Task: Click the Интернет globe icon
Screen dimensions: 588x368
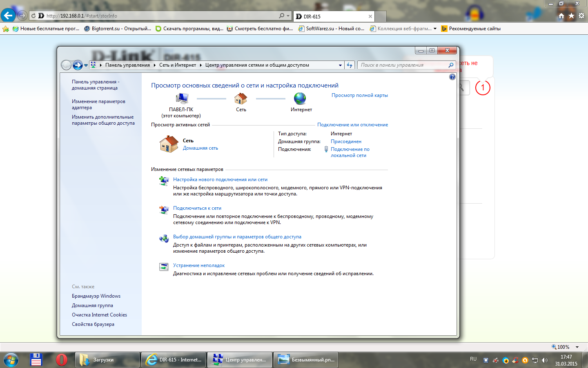Action: [300, 99]
